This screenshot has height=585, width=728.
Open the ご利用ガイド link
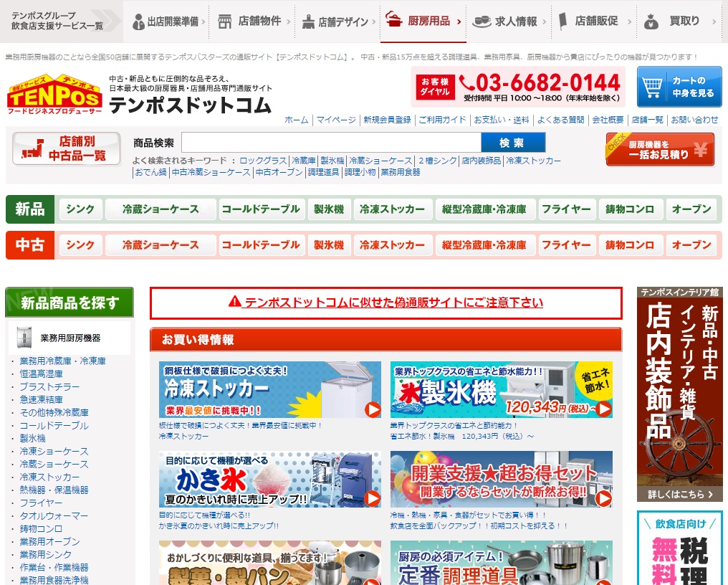coord(442,120)
